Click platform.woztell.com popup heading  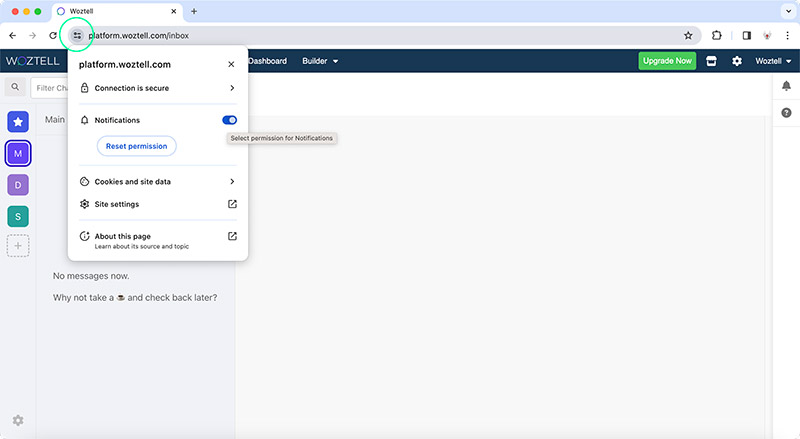(x=125, y=64)
